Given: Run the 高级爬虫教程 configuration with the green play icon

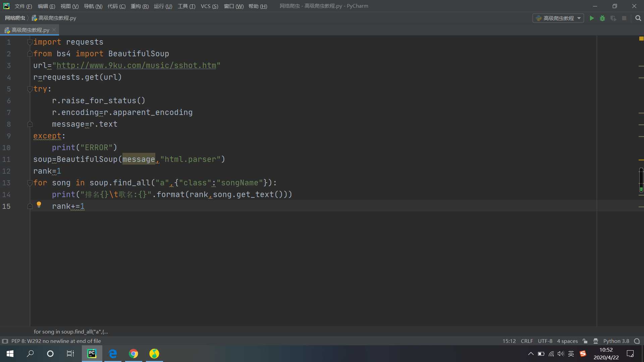Looking at the screenshot, I should coord(592,18).
